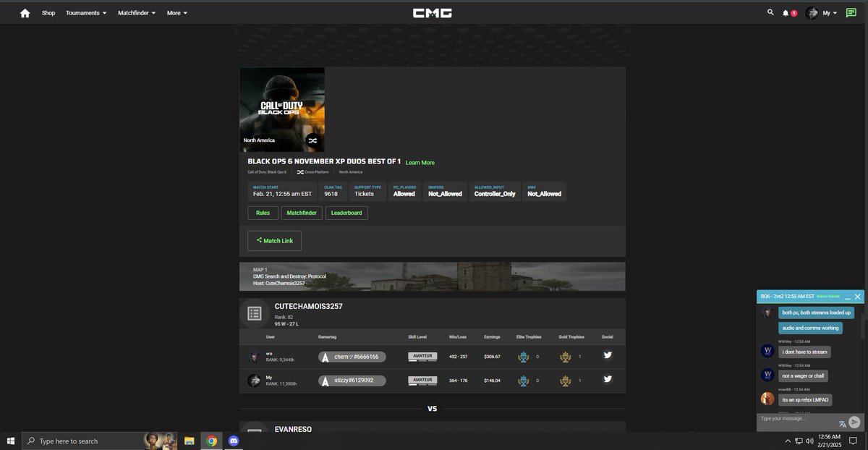Image resolution: width=868 pixels, height=450 pixels.
Task: Go to the CMG home icon
Action: tap(25, 13)
